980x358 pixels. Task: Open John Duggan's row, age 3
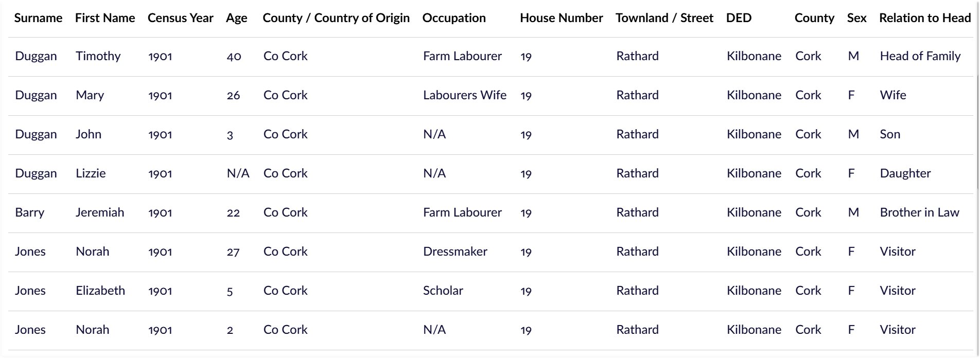491,135
